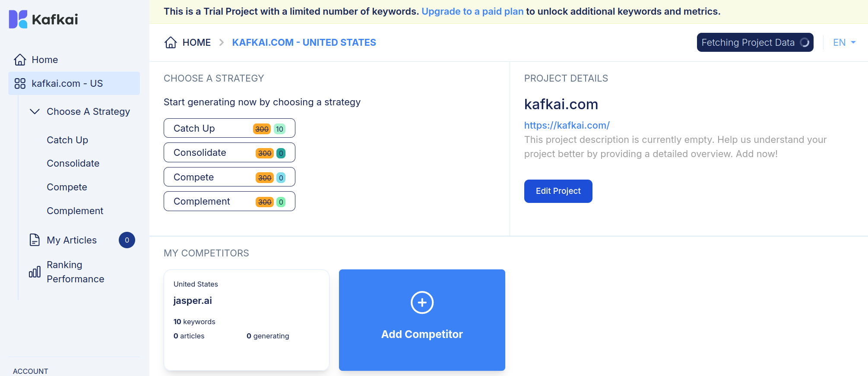Open Ranking Performance page

[76, 272]
